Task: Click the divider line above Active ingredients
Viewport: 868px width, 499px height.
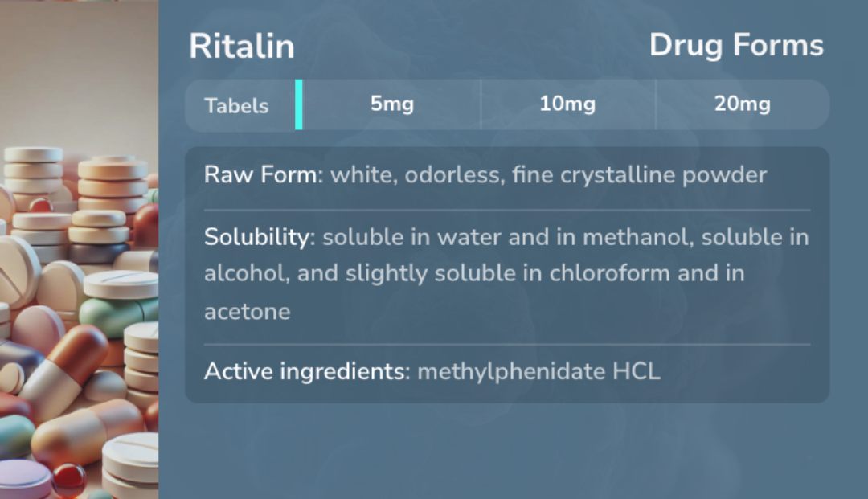Action: [x=507, y=344]
